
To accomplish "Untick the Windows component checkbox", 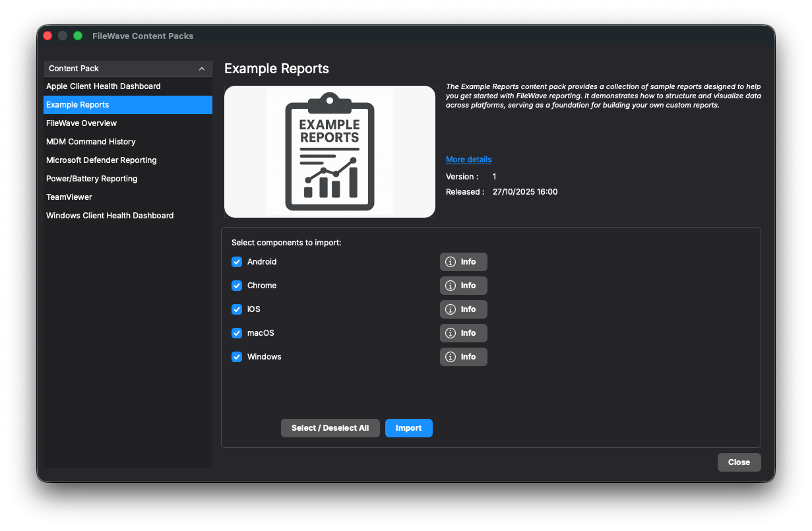I will coord(237,357).
